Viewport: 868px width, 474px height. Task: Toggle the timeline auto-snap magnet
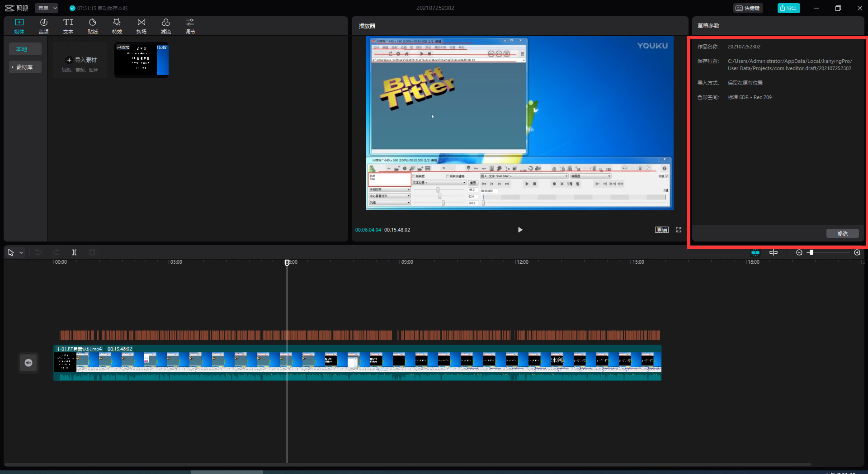755,252
